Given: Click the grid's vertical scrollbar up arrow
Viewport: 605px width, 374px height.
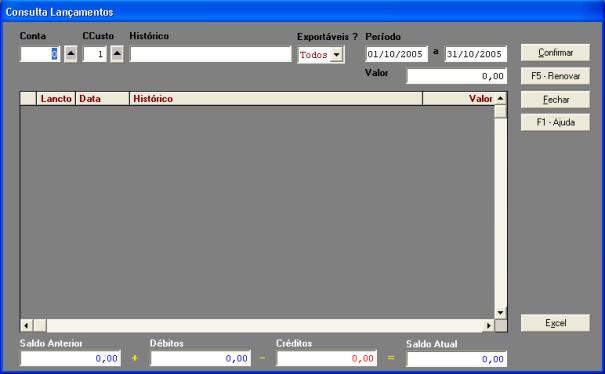Looking at the screenshot, I should coord(500,98).
